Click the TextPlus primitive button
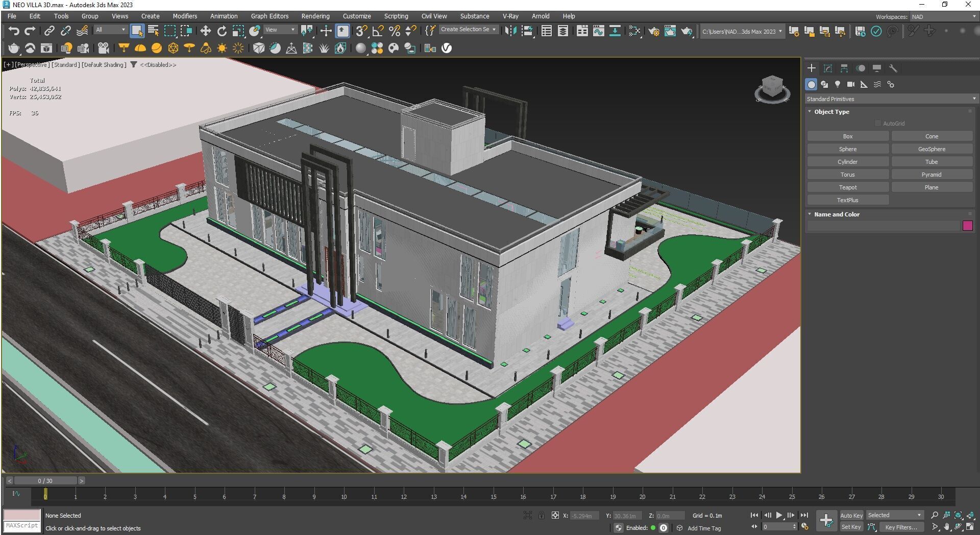The image size is (980, 535). 848,200
